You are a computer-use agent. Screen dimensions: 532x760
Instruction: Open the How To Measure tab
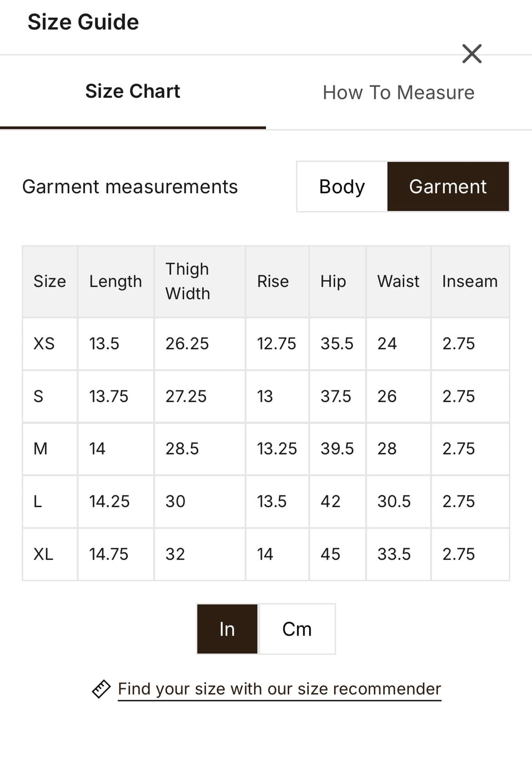398,93
